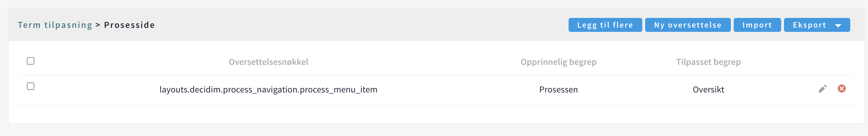Click the layouts.decidim.process_navigation.process_menu_item key
The width and height of the screenshot is (868, 136).
pos(268,90)
